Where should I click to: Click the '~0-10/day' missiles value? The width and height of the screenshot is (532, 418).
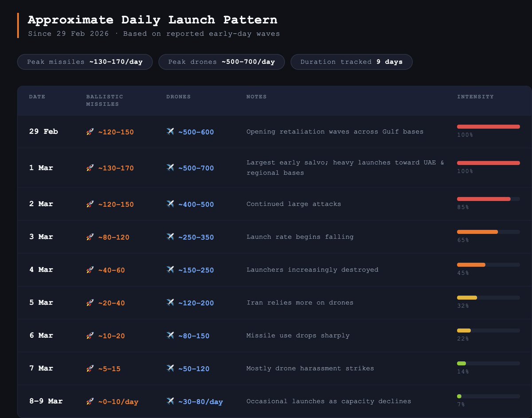click(x=118, y=402)
